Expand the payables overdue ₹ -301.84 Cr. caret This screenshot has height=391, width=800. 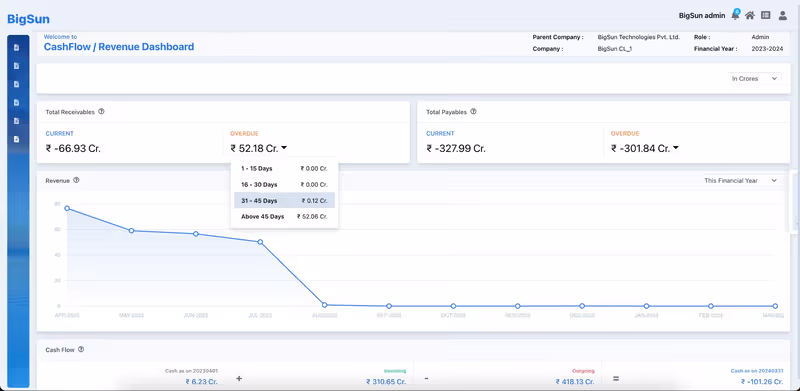[x=676, y=148]
